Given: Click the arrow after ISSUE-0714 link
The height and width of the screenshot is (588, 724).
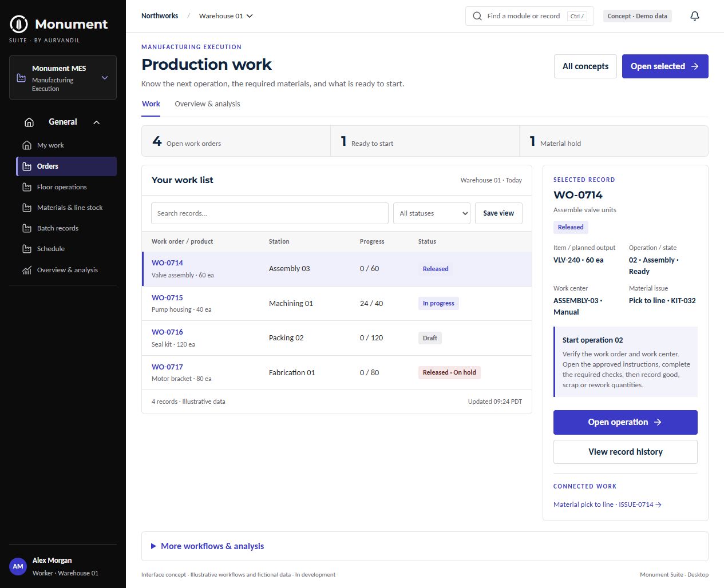Looking at the screenshot, I should [659, 504].
